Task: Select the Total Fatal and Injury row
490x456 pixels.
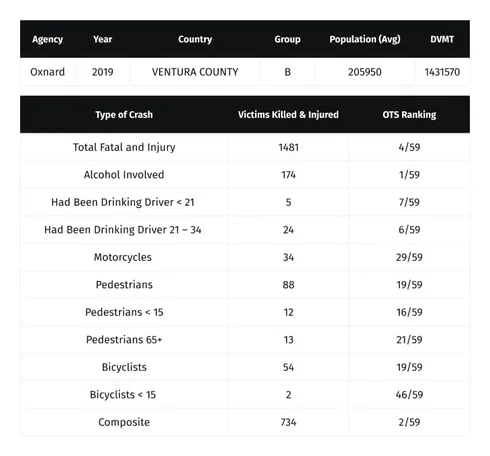Action: coord(245,147)
